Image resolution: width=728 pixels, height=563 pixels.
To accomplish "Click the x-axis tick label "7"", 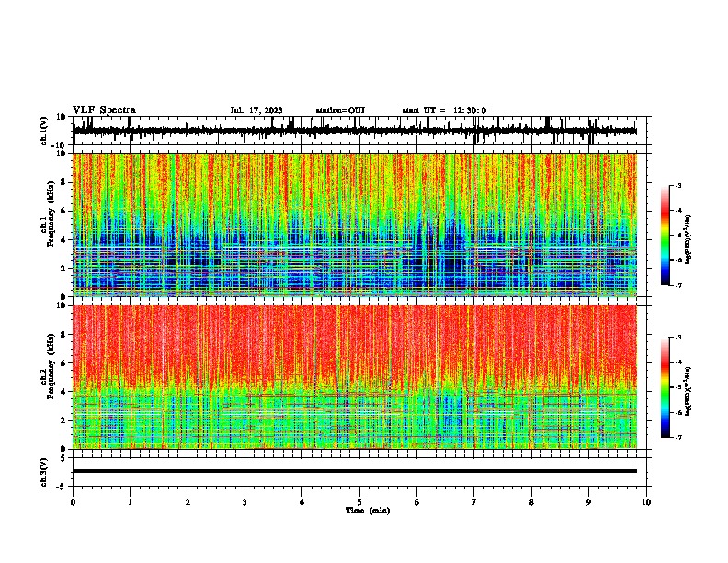I will [474, 502].
